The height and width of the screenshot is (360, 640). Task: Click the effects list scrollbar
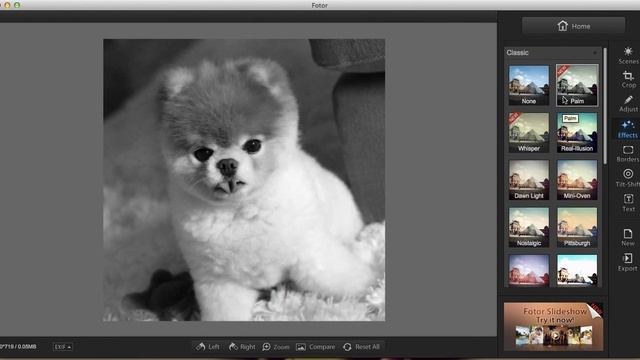pyautogui.click(x=604, y=106)
